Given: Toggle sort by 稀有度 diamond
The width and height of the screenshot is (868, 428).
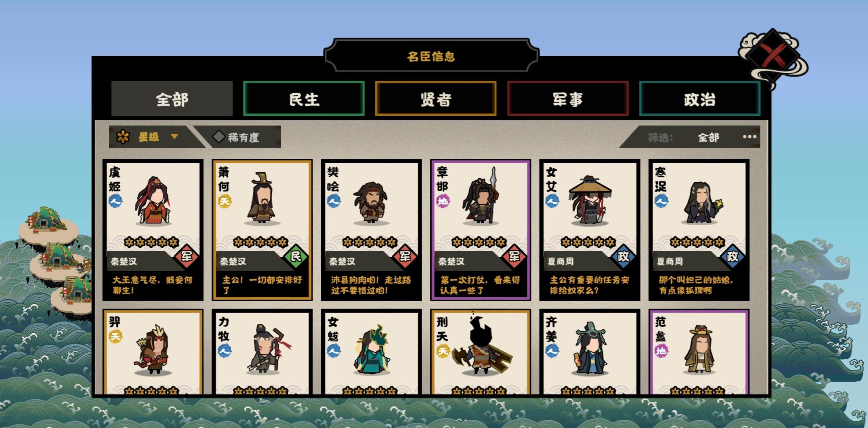Looking at the screenshot, I should click(219, 137).
